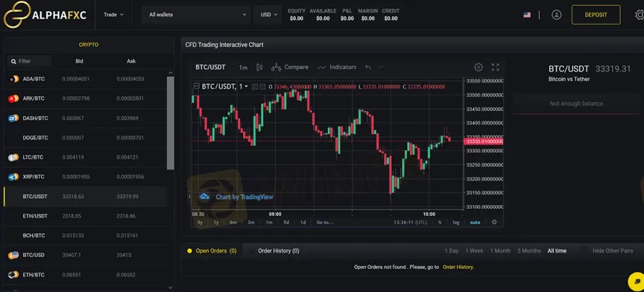Select the CRYPTO tab
This screenshot has height=292, width=644.
click(x=89, y=45)
